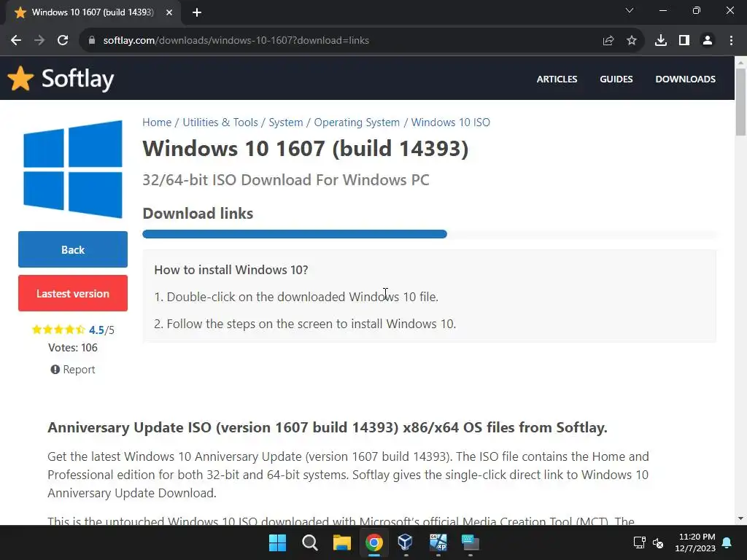Open Chrome three-dot menu
Viewport: 747px width, 560px height.
[731, 41]
